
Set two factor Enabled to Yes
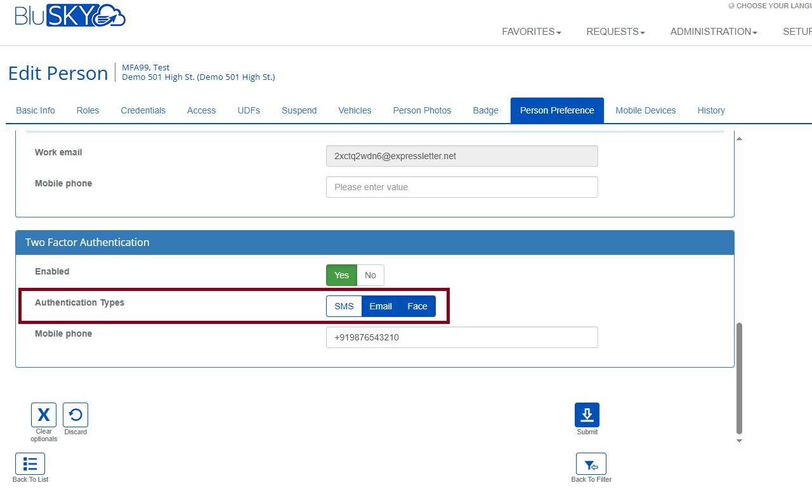(341, 275)
